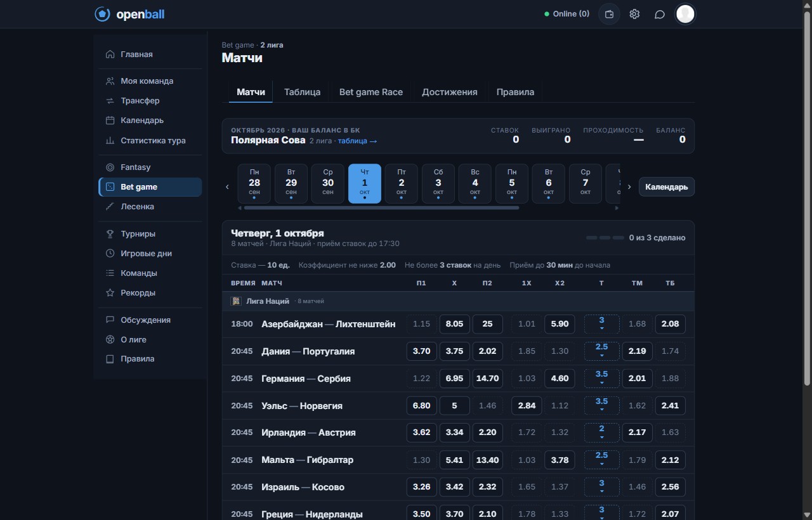Click the Игровые дни icon in sidebar
Image resolution: width=812 pixels, height=520 pixels.
pos(110,254)
